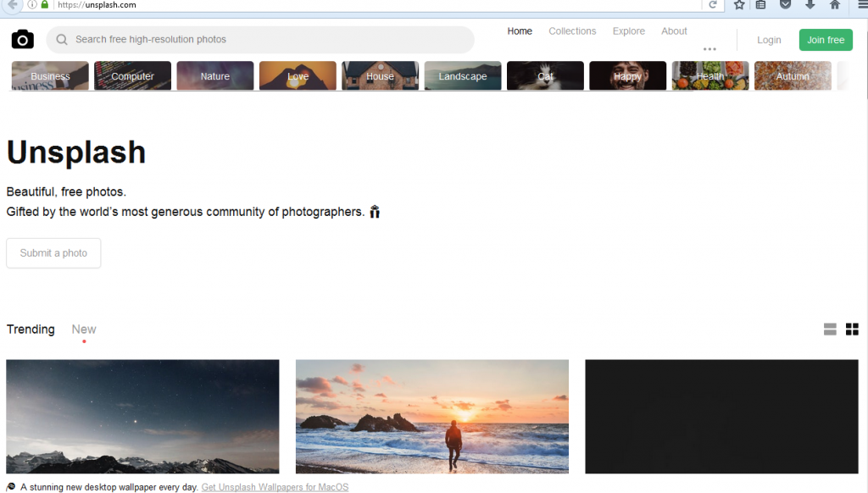The image size is (868, 493).
Task: Open the Business category thumbnail
Action: (x=50, y=75)
